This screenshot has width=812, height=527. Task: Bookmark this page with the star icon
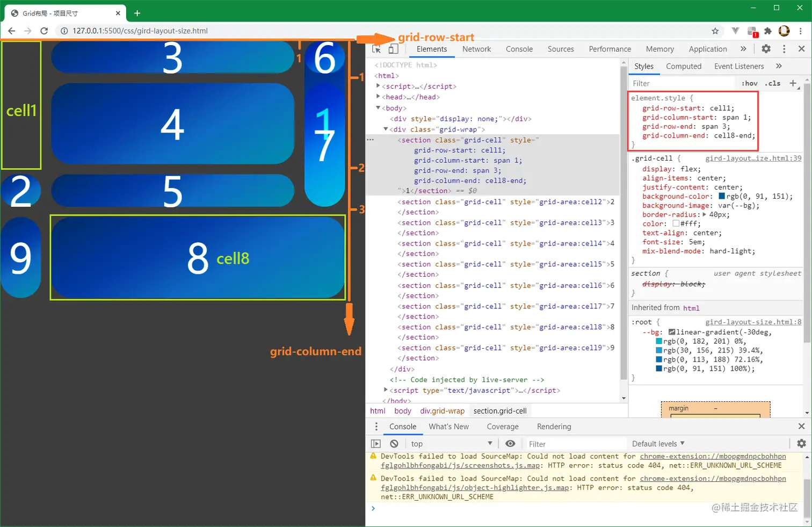(715, 31)
